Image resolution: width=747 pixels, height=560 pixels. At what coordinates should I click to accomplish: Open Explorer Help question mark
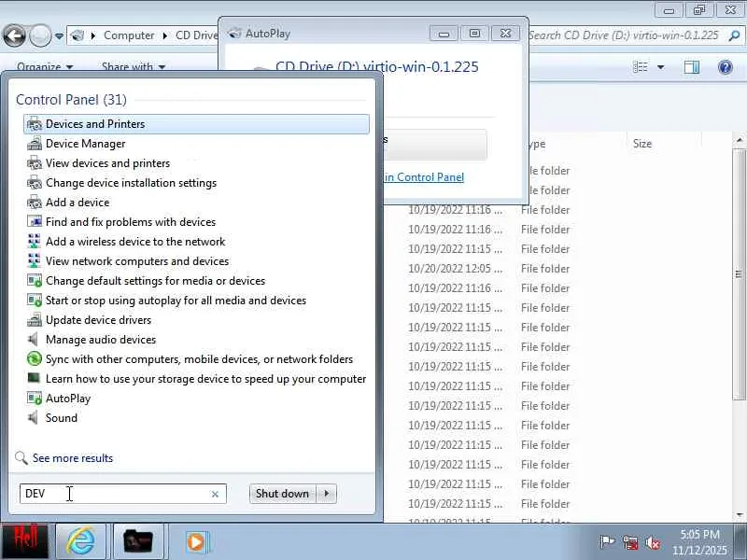coord(726,67)
